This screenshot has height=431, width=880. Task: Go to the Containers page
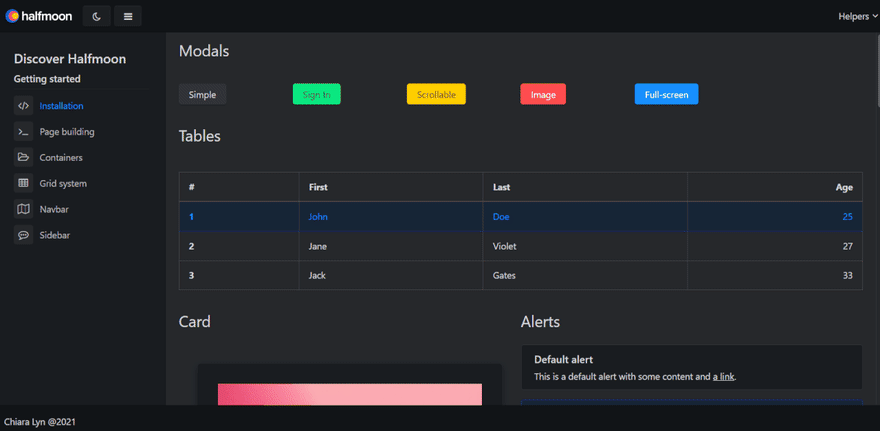click(61, 158)
